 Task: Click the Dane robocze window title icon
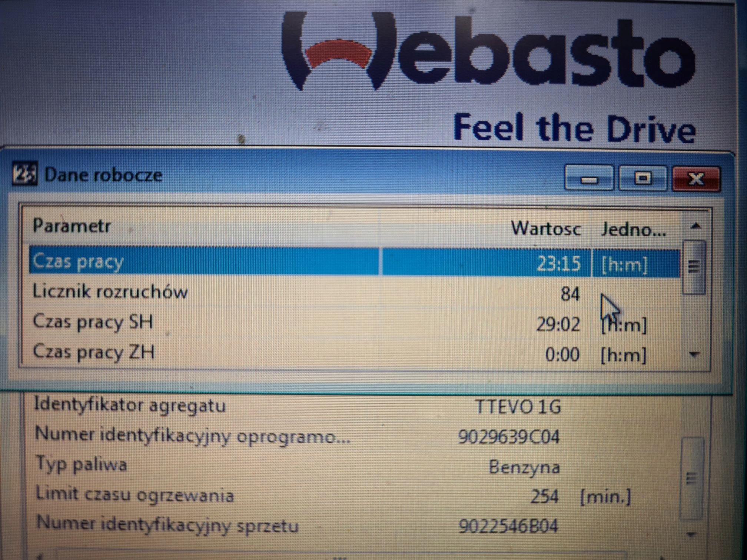(24, 173)
